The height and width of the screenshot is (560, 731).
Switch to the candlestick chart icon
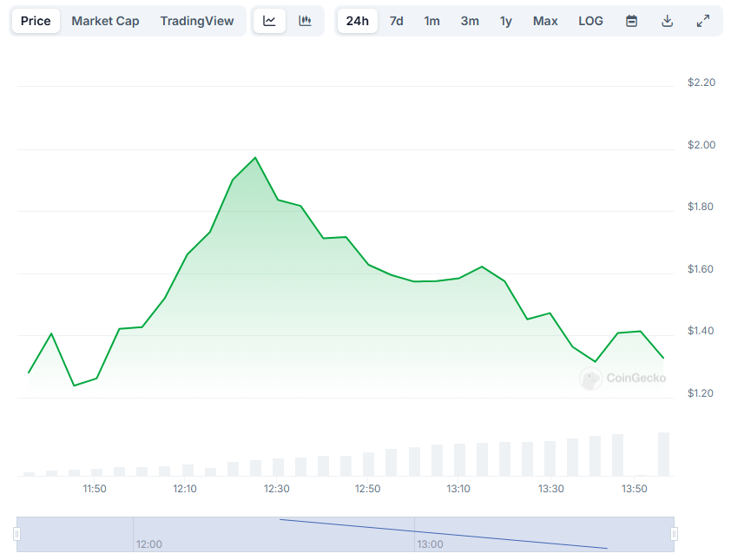305,21
